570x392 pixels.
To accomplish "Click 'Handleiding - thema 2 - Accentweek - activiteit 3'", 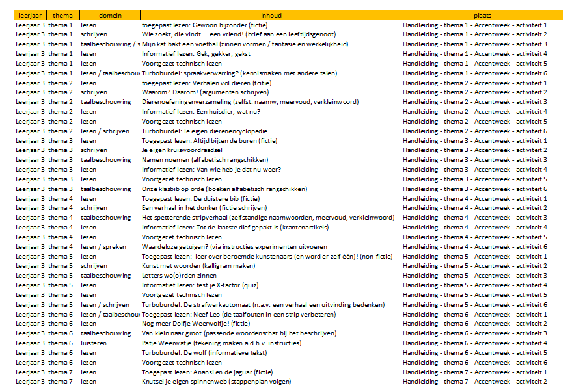I will click(475, 102).
